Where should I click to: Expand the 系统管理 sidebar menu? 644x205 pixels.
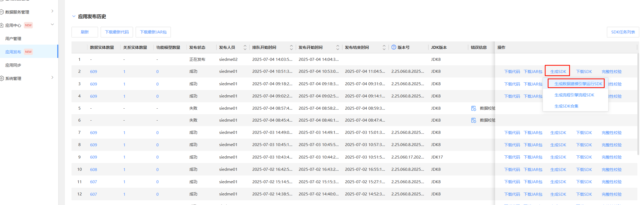click(52, 78)
